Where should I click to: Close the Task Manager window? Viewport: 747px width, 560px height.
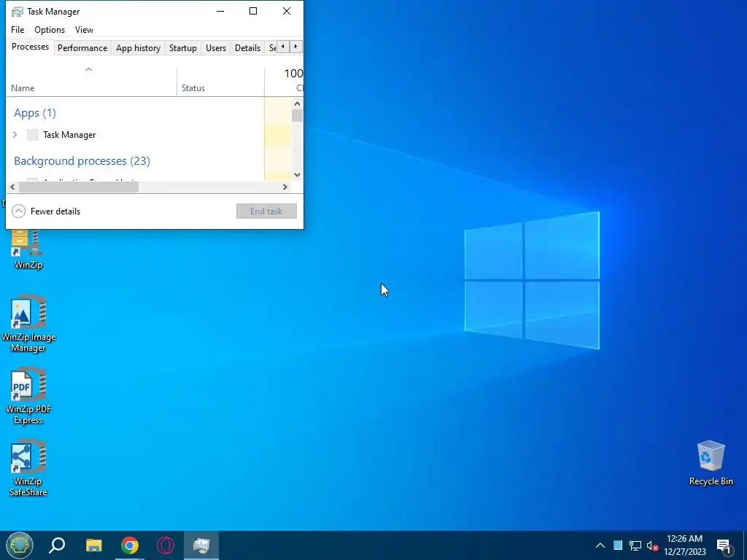(x=286, y=11)
